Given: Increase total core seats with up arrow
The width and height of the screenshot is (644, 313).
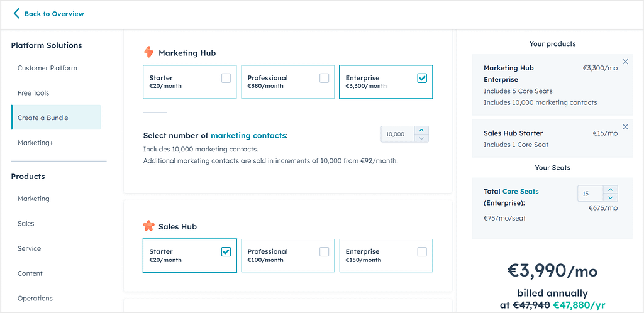Looking at the screenshot, I should click(x=610, y=190).
